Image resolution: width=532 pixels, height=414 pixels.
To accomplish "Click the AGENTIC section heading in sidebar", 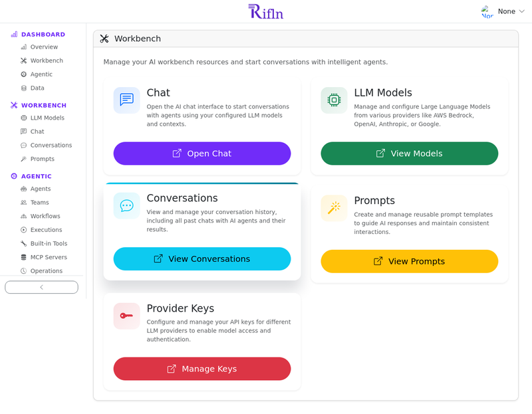I will 37,176.
